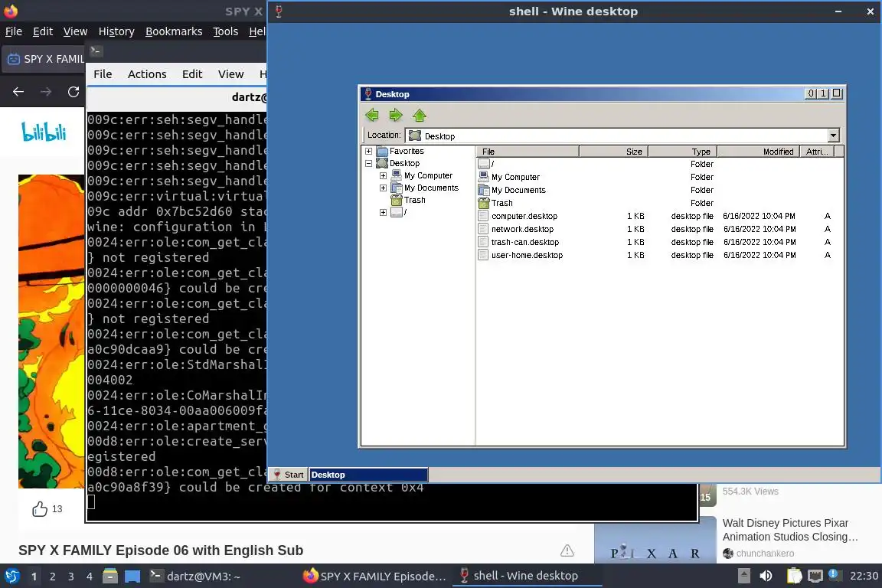Click the thumbs-up like icon
The width and height of the screenshot is (882, 588).
pyautogui.click(x=39, y=508)
